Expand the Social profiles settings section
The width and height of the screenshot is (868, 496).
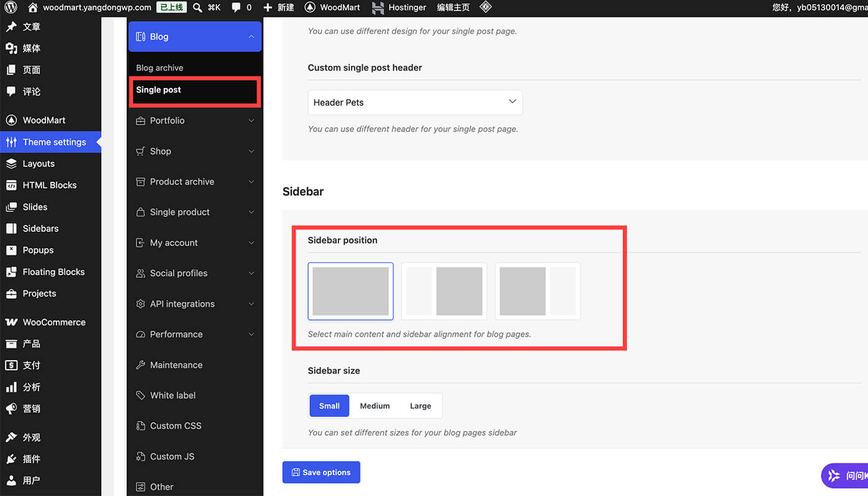[x=195, y=273]
